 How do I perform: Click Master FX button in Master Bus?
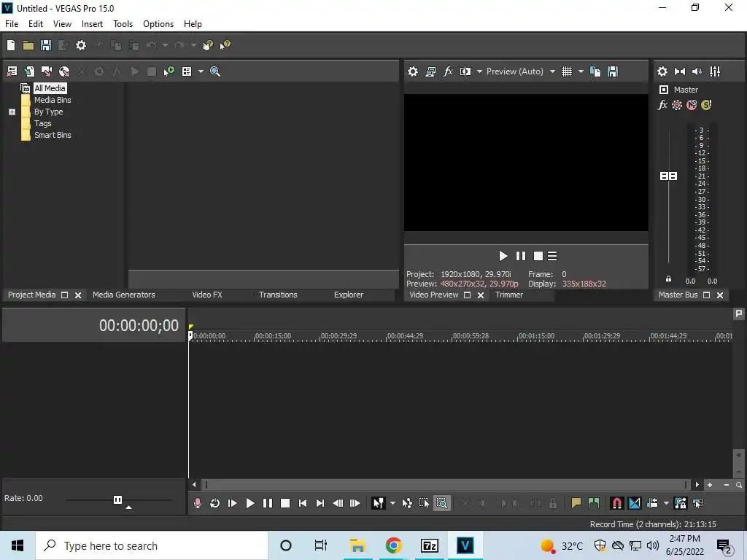(662, 105)
